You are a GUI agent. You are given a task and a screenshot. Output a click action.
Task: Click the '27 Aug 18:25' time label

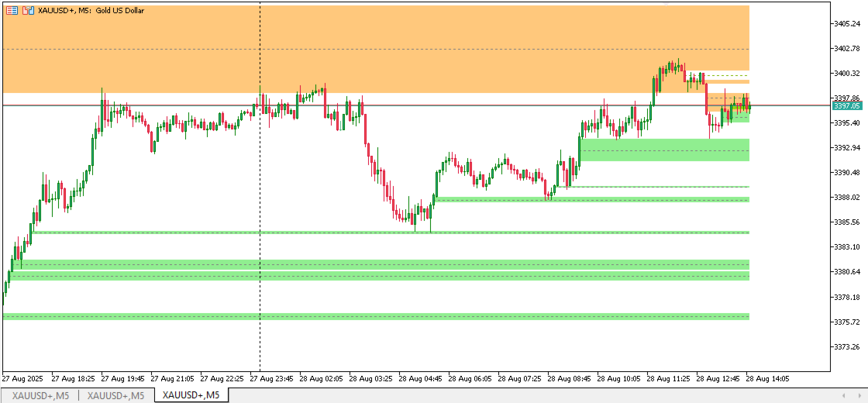pyautogui.click(x=74, y=379)
